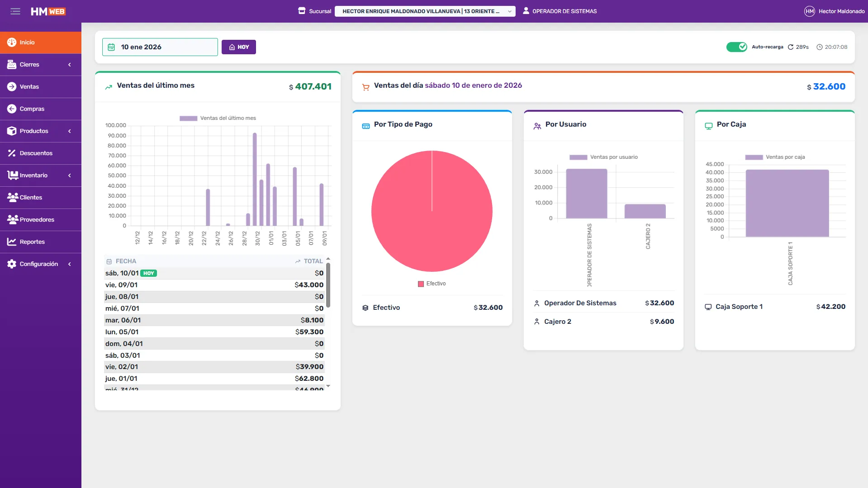Click the monitor icon beside Por Caja
This screenshot has width=868, height=488.
click(708, 126)
